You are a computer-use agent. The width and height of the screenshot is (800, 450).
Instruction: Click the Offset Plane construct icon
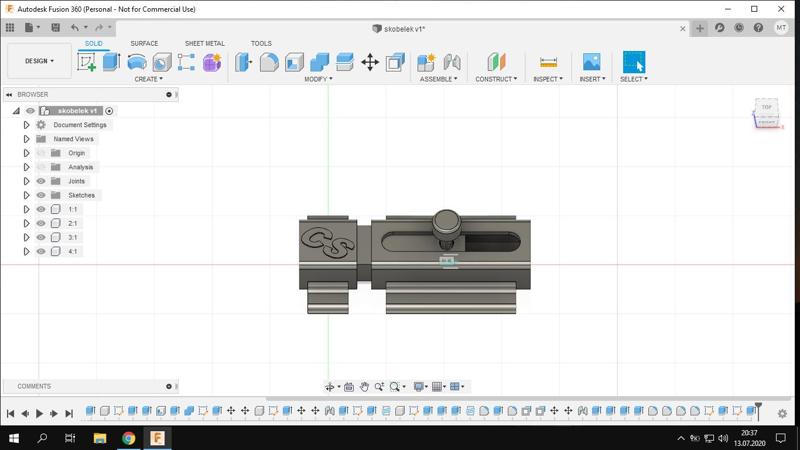coord(496,62)
